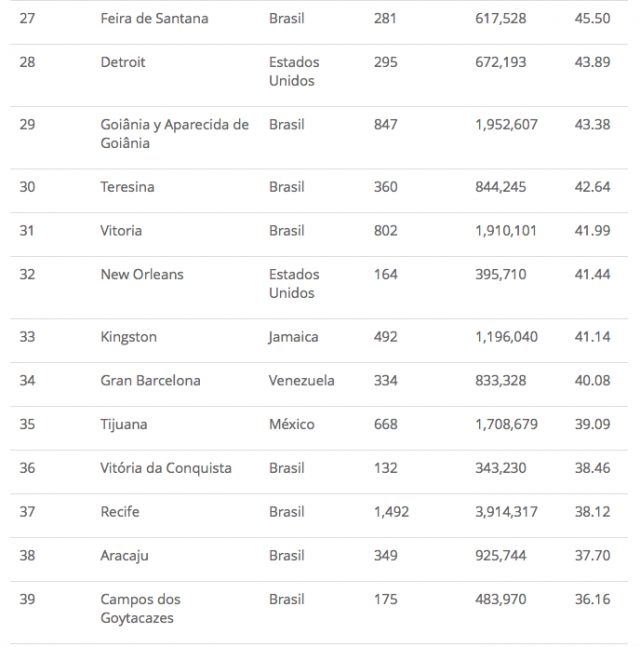
Task: Select the Gran Barcelona city cell
Action: [150, 381]
